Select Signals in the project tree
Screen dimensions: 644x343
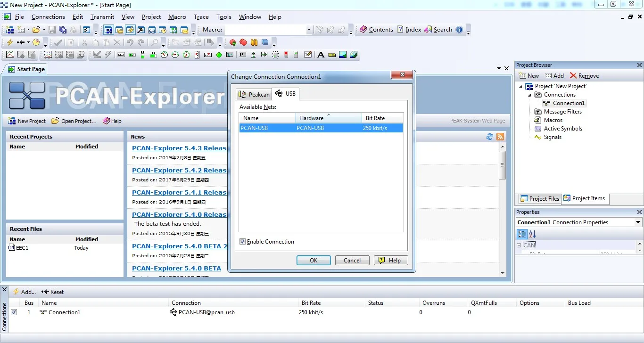pos(553,137)
